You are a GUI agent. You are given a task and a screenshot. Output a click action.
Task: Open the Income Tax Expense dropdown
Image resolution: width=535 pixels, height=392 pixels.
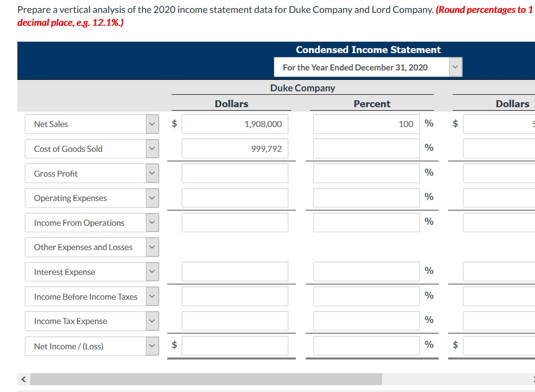point(152,321)
